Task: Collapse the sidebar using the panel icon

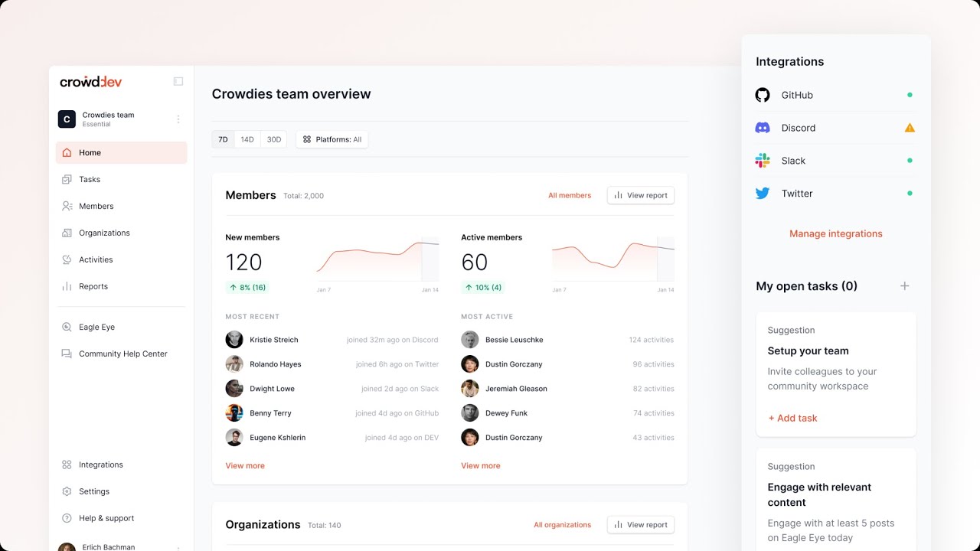Action: point(178,81)
